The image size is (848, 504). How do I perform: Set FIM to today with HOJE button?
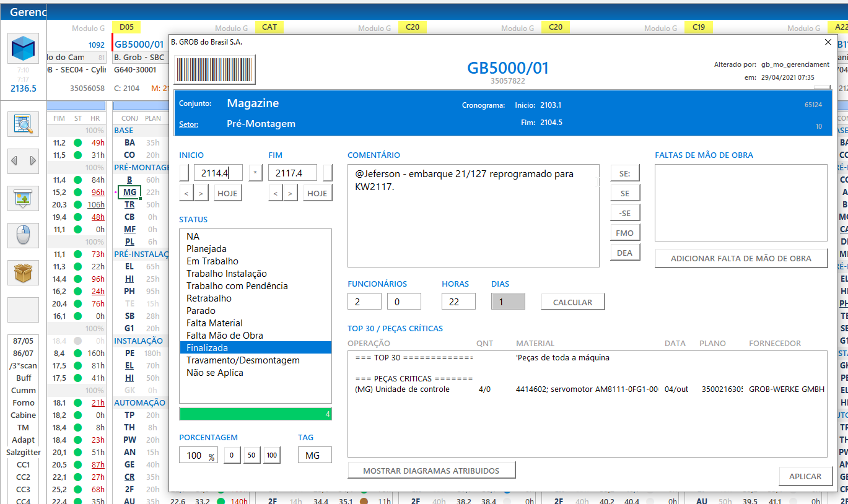[317, 193]
